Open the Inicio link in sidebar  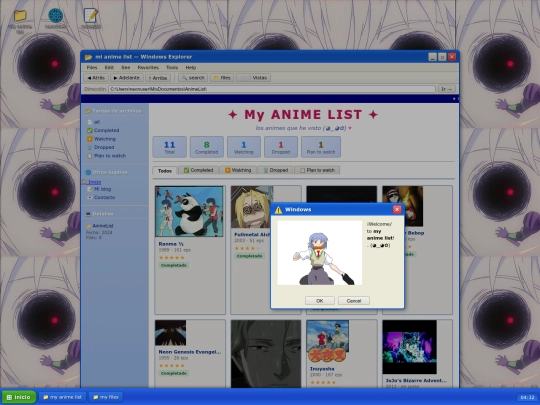(x=94, y=182)
